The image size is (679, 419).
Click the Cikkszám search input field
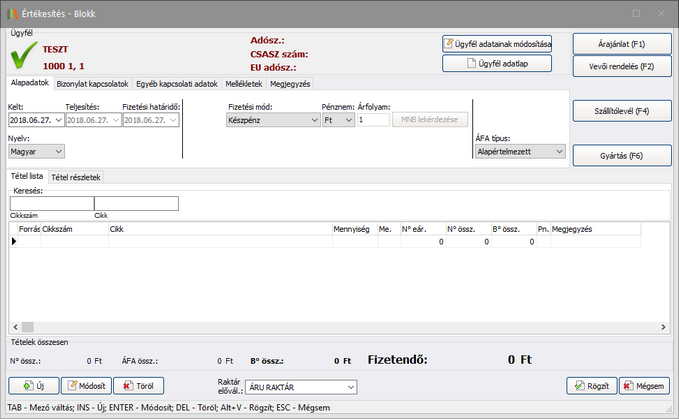point(50,203)
